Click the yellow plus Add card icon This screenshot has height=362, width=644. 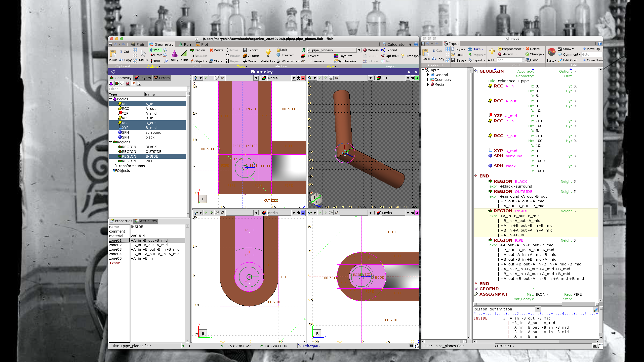click(492, 51)
